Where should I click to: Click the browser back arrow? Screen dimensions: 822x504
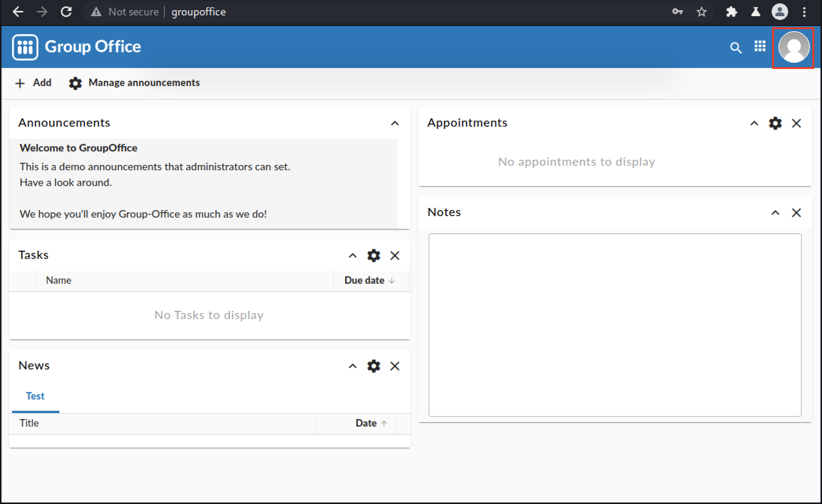tap(18, 12)
